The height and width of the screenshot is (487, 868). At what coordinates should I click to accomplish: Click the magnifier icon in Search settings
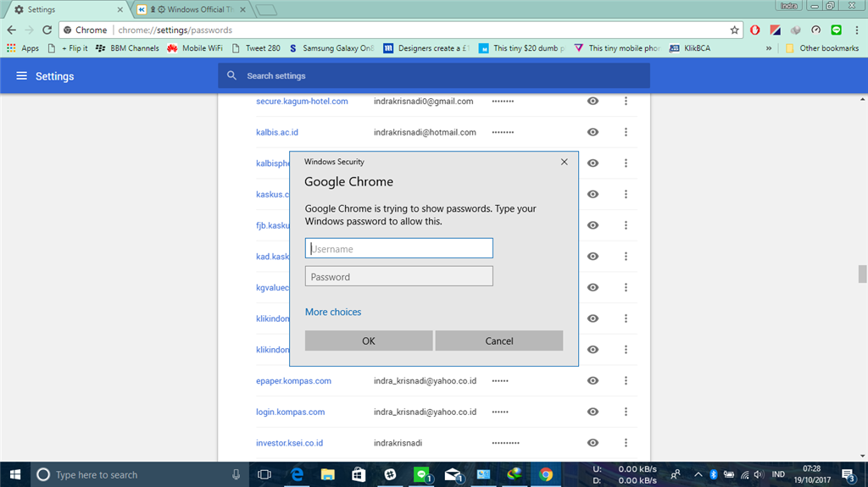point(232,75)
